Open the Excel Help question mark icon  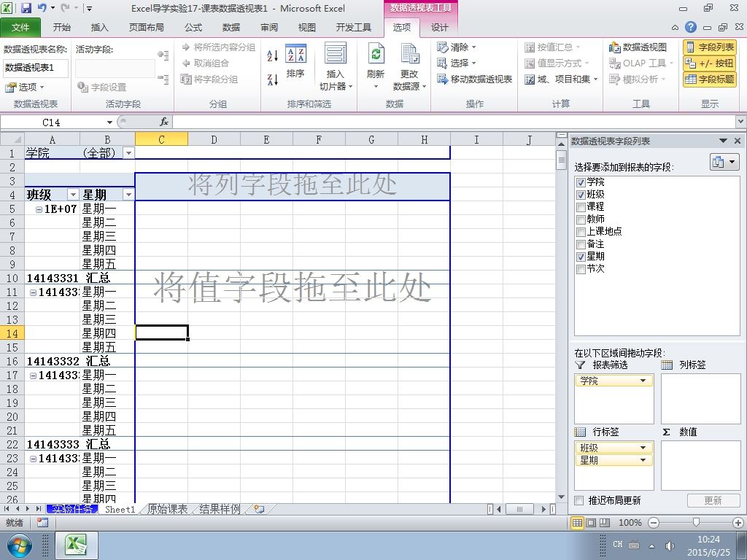(691, 27)
